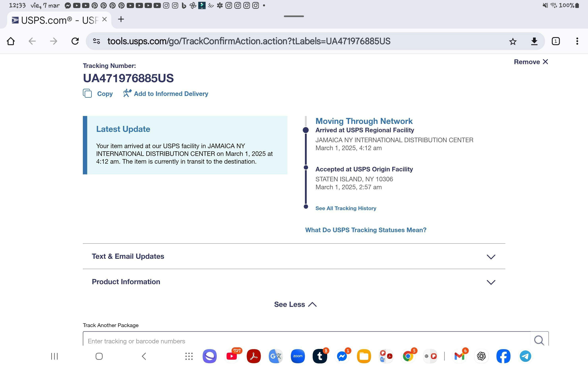Bookmark page with the star icon
Viewport: 588px width, 367px height.
click(513, 42)
